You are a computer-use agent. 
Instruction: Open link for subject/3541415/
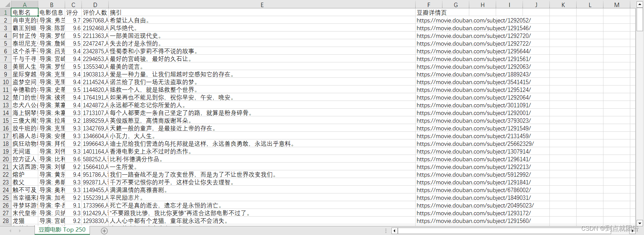coord(474,82)
